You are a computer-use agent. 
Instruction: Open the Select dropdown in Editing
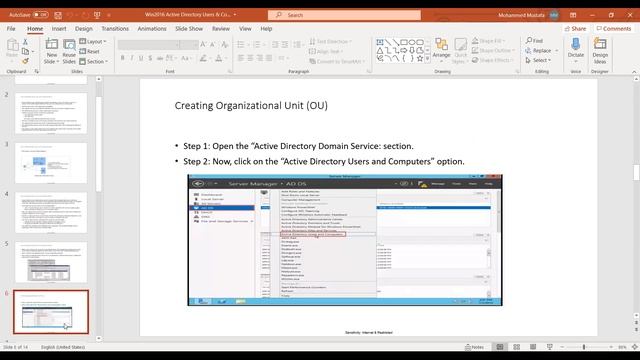(x=538, y=60)
